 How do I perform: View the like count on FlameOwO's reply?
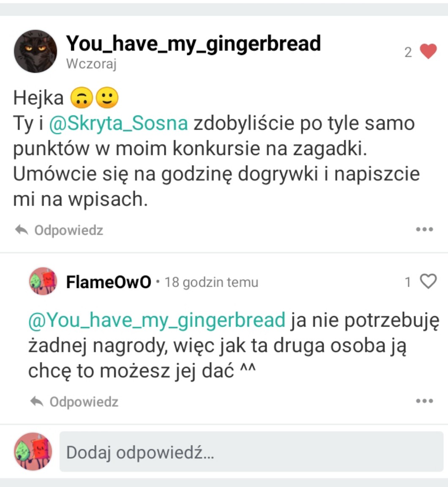tap(408, 282)
